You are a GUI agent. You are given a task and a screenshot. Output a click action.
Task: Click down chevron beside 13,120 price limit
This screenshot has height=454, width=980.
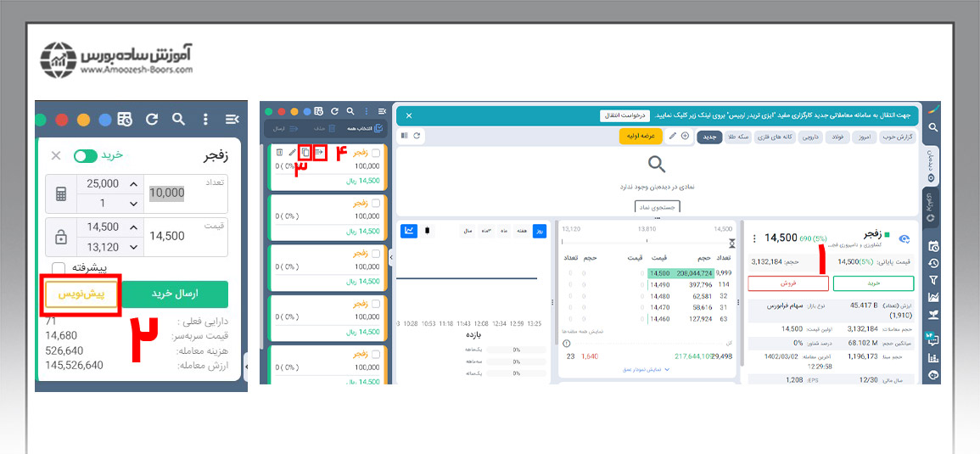(132, 248)
